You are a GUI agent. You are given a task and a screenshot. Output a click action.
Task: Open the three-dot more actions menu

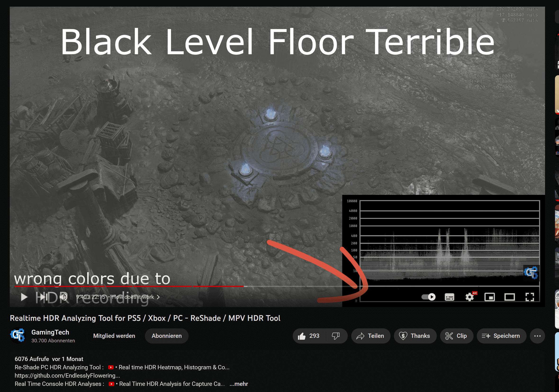537,336
